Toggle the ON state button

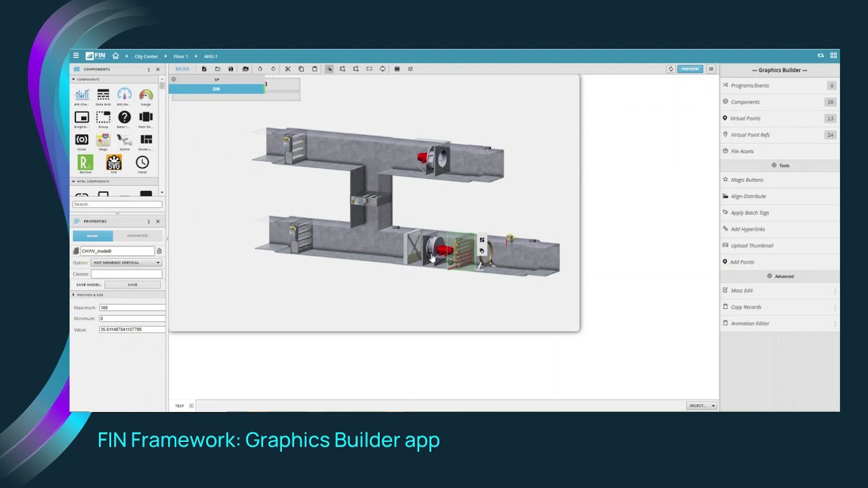click(x=216, y=89)
